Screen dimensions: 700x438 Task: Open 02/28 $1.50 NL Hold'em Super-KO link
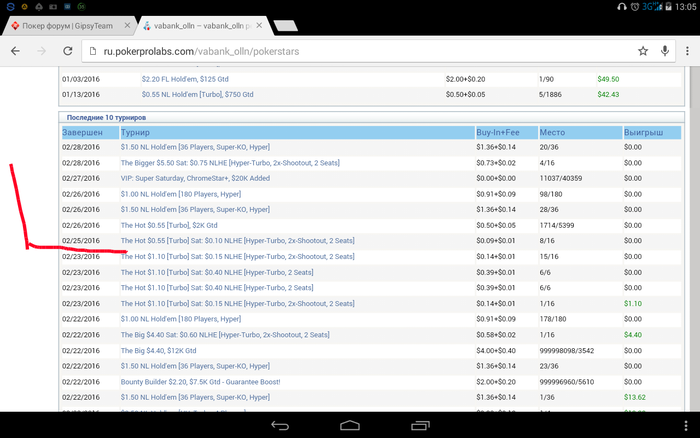pyautogui.click(x=195, y=147)
